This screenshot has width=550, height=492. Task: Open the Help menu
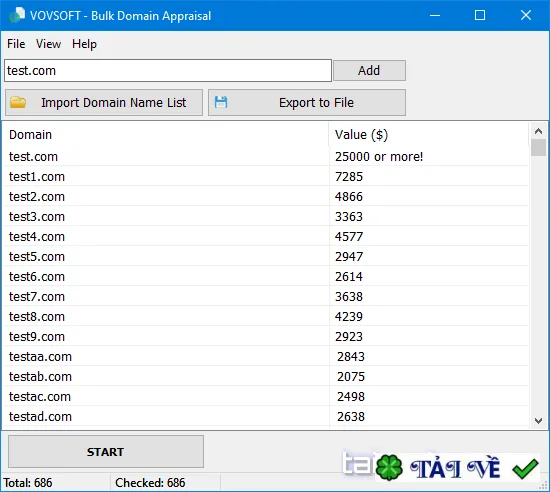coord(84,44)
